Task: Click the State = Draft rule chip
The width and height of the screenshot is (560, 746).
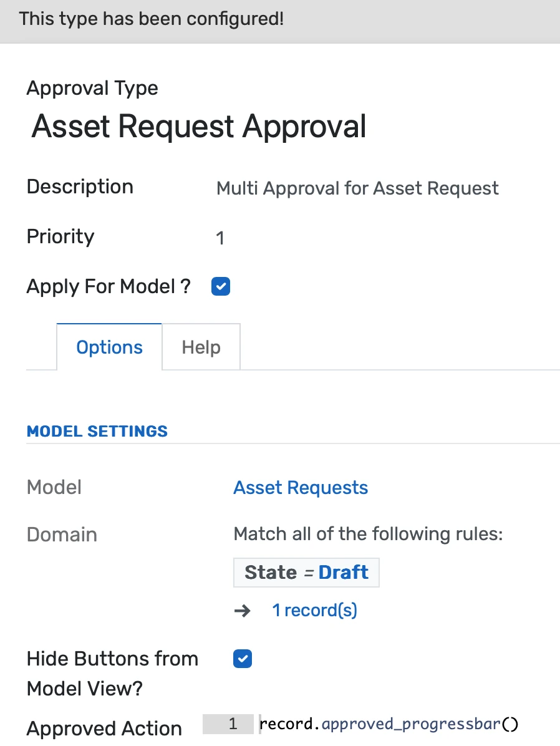Action: 306,572
